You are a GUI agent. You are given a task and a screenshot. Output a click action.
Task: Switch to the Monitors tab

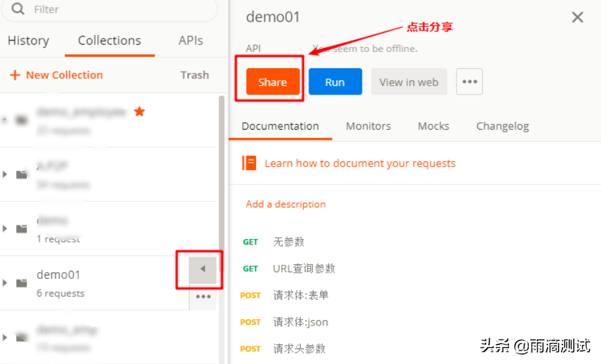(368, 126)
